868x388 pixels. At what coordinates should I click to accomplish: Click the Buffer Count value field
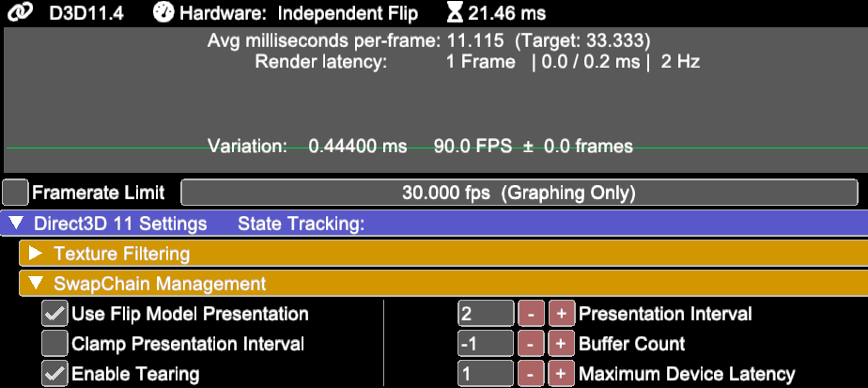click(x=486, y=344)
